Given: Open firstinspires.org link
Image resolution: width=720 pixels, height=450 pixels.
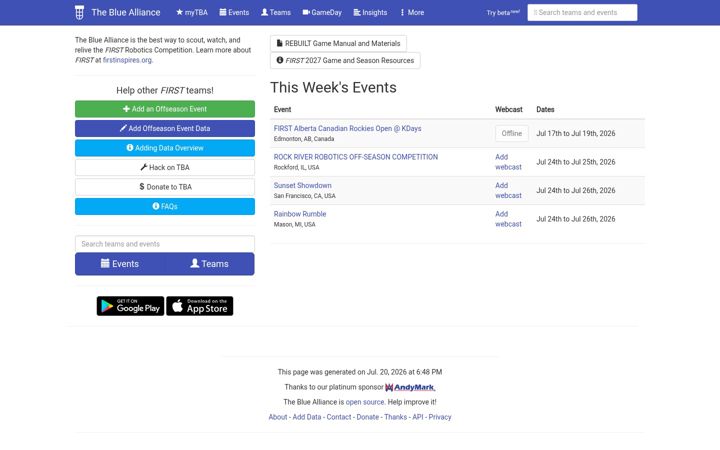Looking at the screenshot, I should tap(127, 60).
